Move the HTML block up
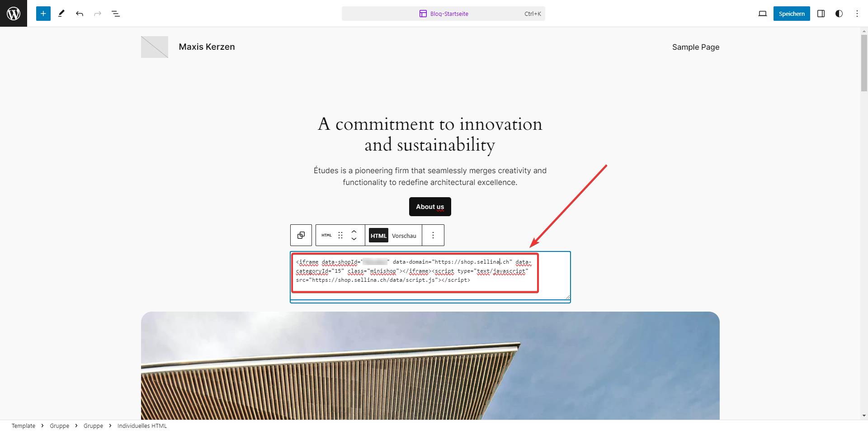The height and width of the screenshot is (431, 868). (x=354, y=232)
